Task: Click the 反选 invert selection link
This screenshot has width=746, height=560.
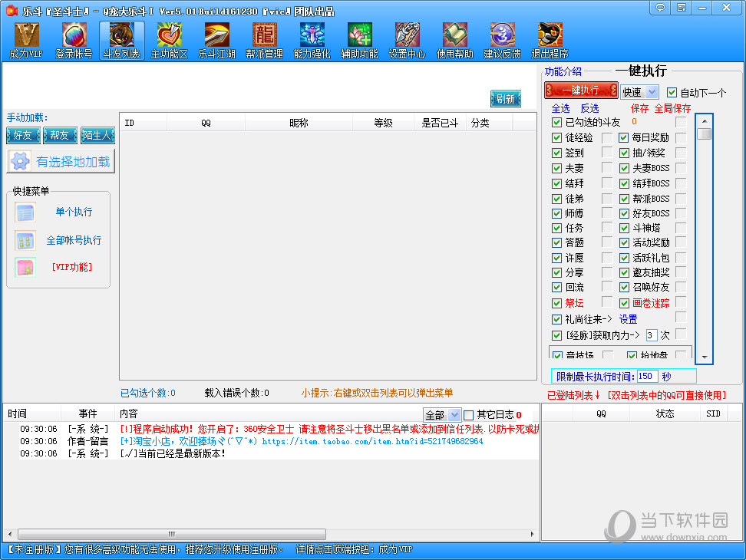Action: [x=590, y=108]
